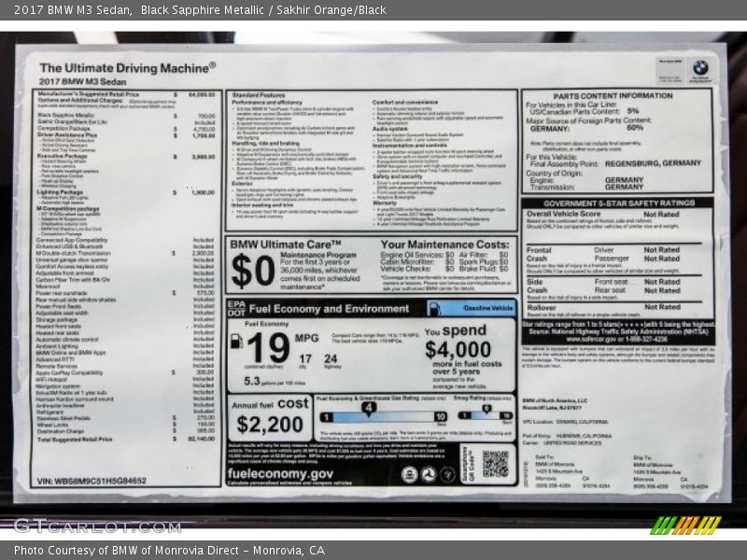Click 'M Competition package' heading

[x=68, y=208]
